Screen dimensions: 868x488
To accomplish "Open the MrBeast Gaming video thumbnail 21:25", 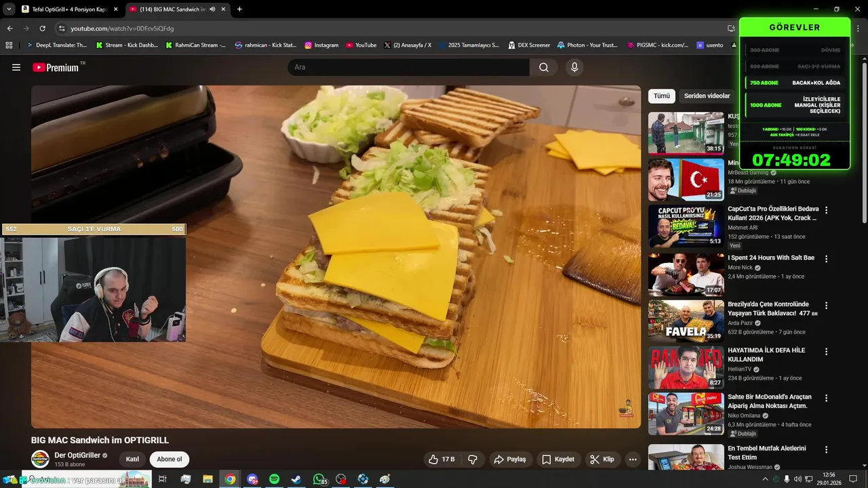I will (686, 180).
